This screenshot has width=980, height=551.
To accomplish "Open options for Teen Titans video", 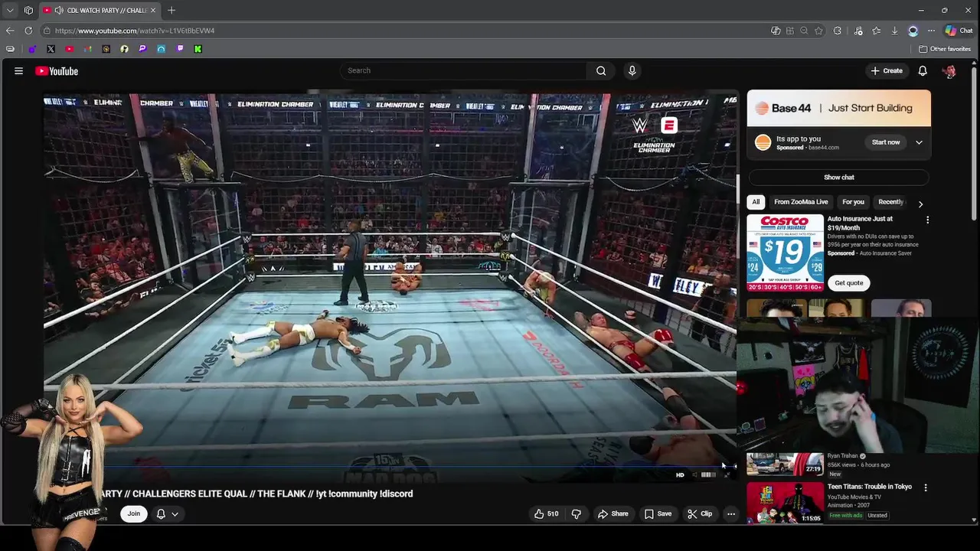I will click(x=925, y=487).
